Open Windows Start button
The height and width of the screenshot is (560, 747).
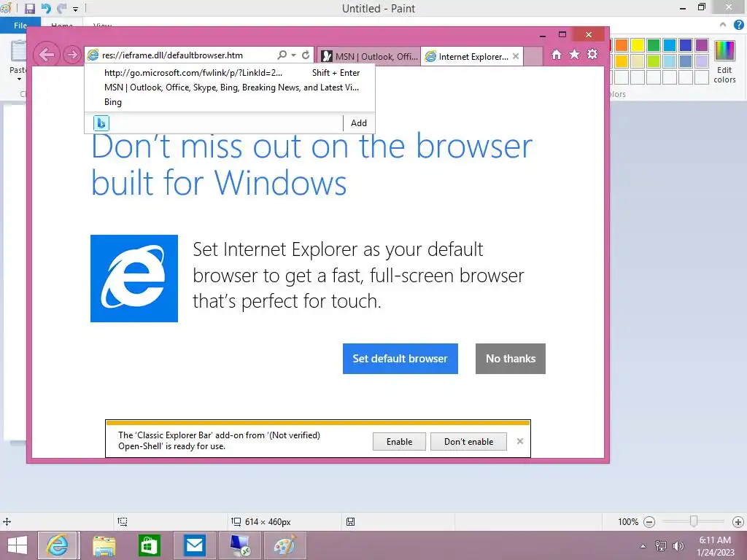[18, 545]
